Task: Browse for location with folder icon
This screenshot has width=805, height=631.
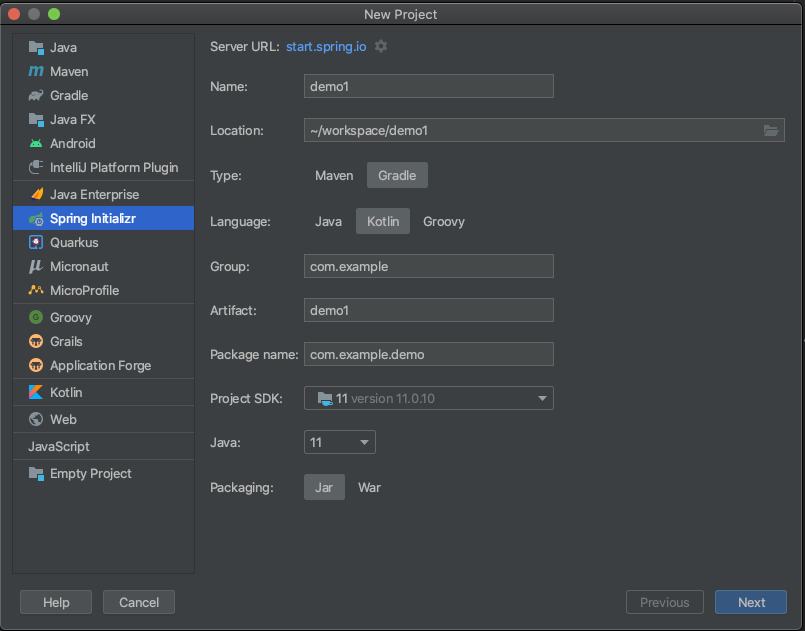Action: click(x=771, y=130)
